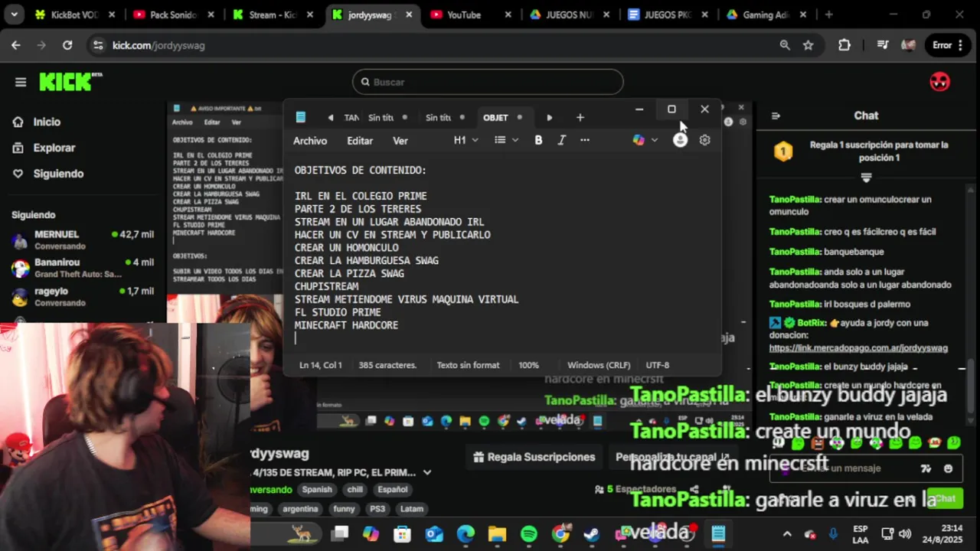Open MERNUEL followed channel

(83, 240)
